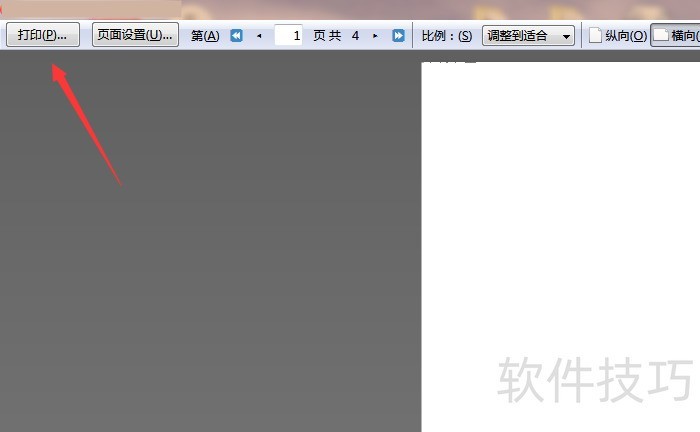Click the 软件技巧 watermark text

click(x=595, y=378)
